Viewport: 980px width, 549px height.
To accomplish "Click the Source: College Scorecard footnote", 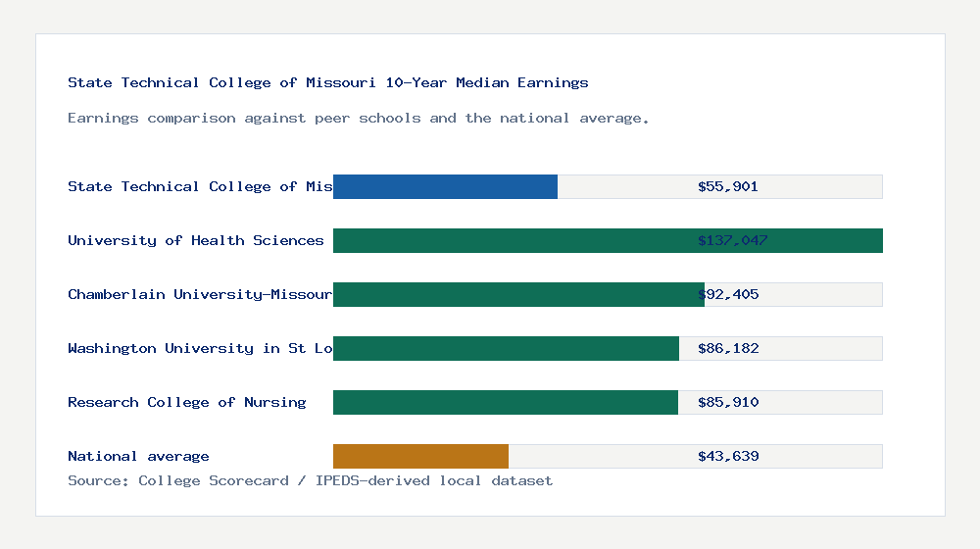I will point(310,480).
